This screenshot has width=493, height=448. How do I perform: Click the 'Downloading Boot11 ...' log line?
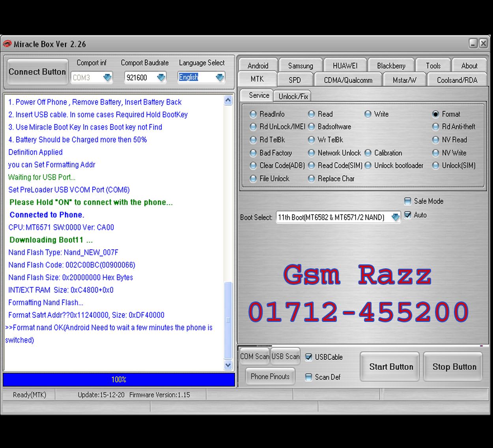51,240
